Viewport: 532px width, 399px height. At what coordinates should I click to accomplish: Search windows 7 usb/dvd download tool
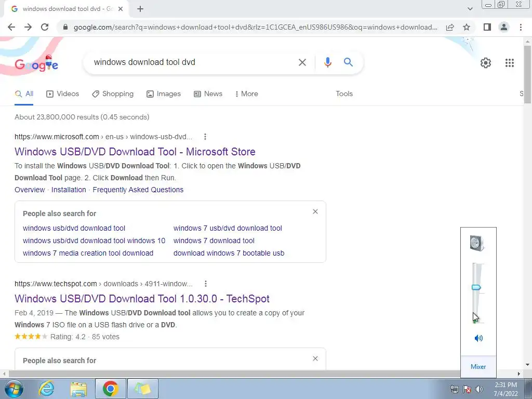228,229
